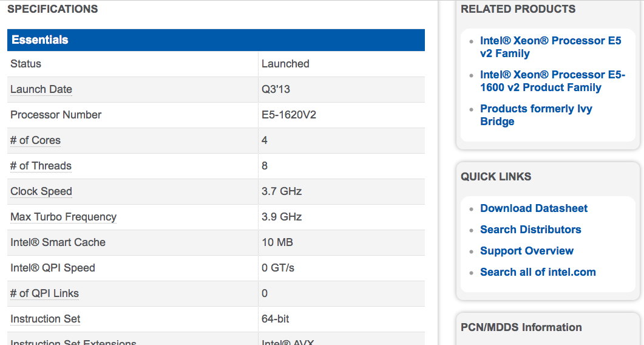Click the Search Distributors link
Viewport: 644px width, 345px height.
(530, 230)
